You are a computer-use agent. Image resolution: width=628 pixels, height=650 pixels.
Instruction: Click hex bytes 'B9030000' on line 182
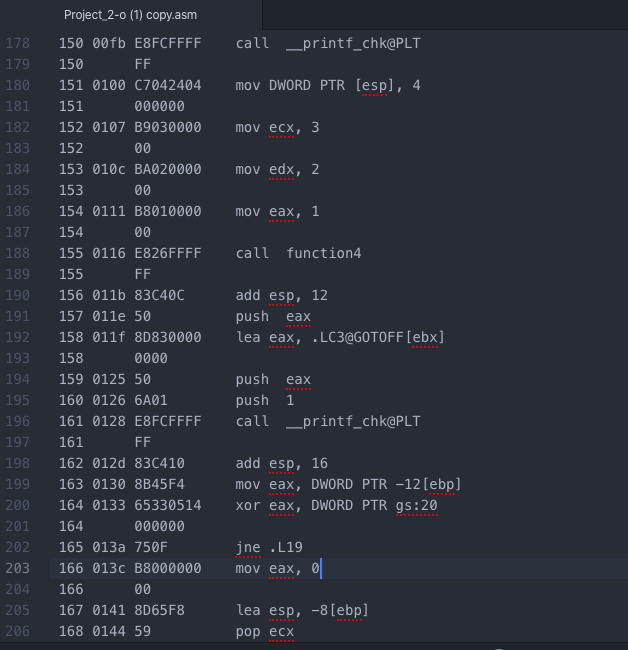[168, 127]
